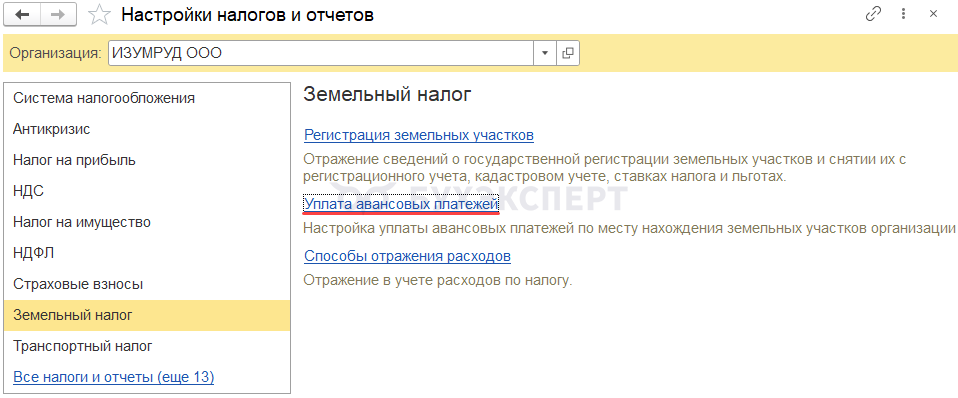Click description starting 'Настройка уплаты авансовых платежей'
958x398 pixels.
coord(629,229)
